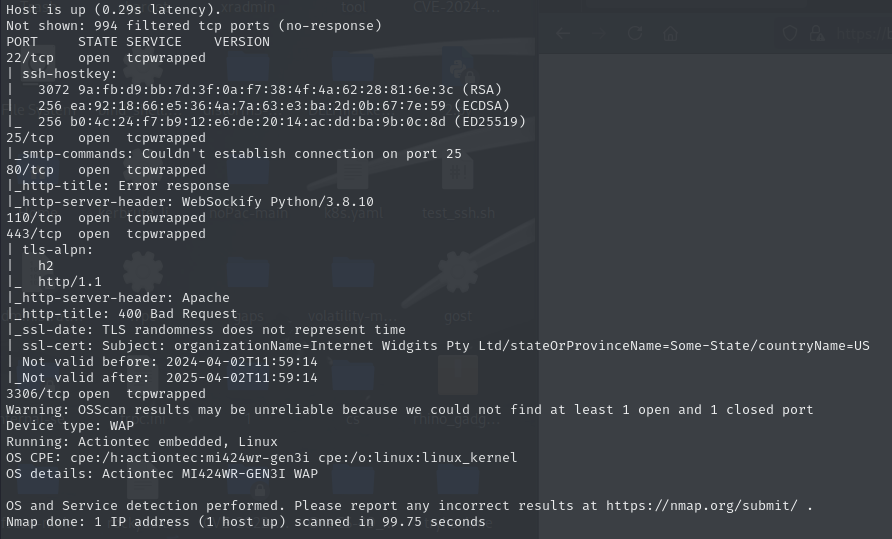Image resolution: width=892 pixels, height=539 pixels.
Task: Click the WebSockify Python/3.8.10 header text
Action: pyautogui.click(x=278, y=202)
